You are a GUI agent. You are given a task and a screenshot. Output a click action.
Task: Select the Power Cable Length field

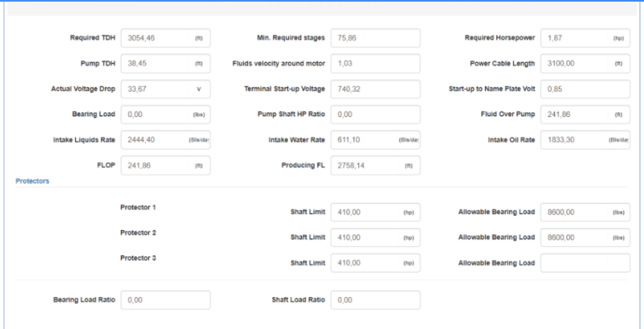pyautogui.click(x=585, y=64)
